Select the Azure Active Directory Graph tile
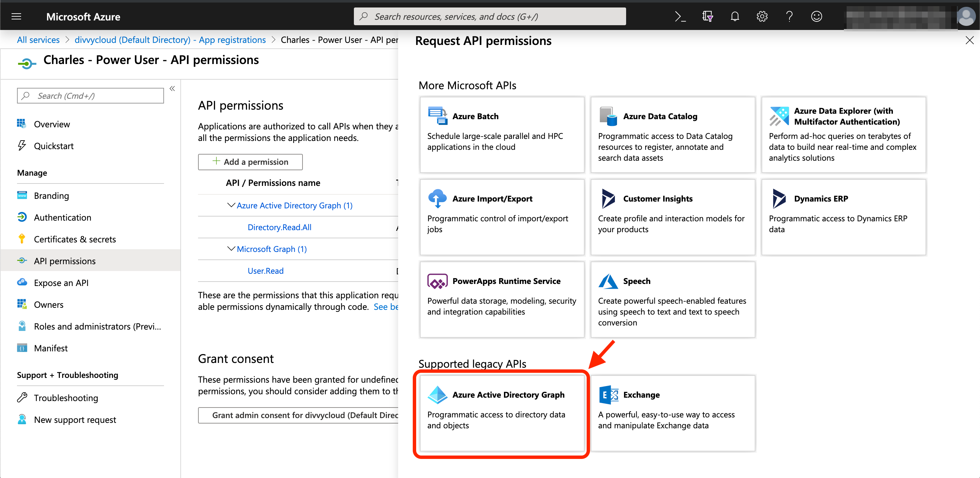The width and height of the screenshot is (980, 478). tap(502, 413)
